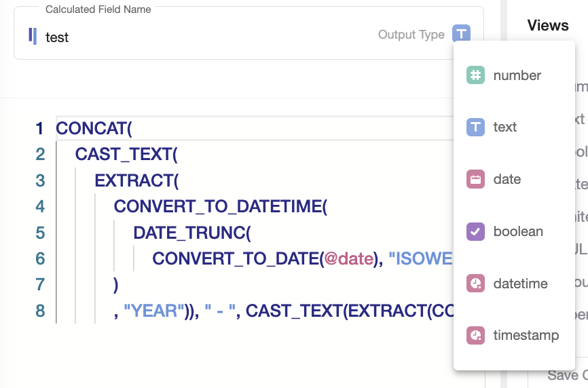Screen dimensions: 588x388
Task: Click the purple checkmark boolean icon
Action: (x=475, y=231)
